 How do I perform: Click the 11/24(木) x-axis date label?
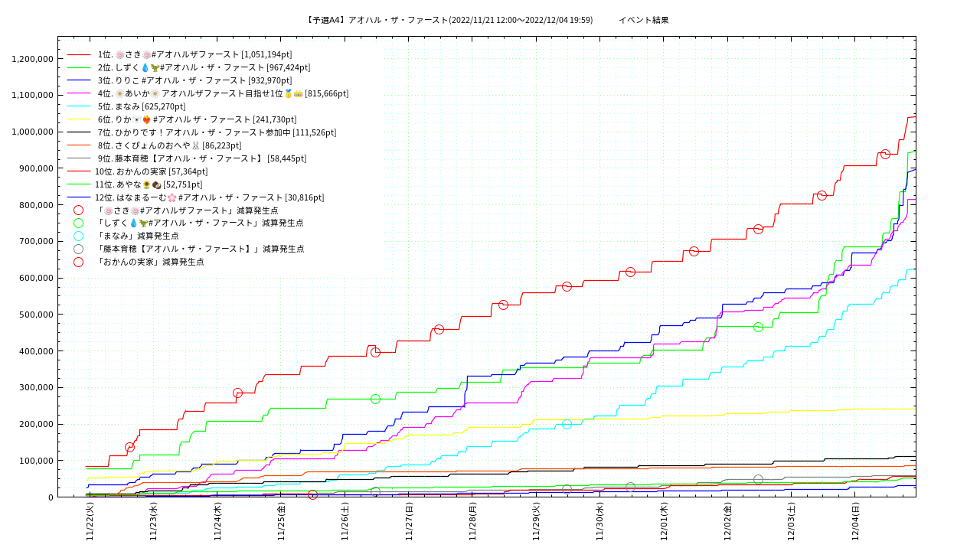click(217, 522)
